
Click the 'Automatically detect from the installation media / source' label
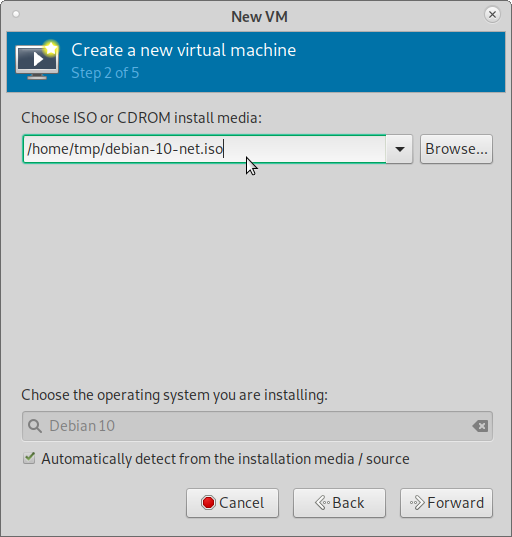click(x=225, y=459)
